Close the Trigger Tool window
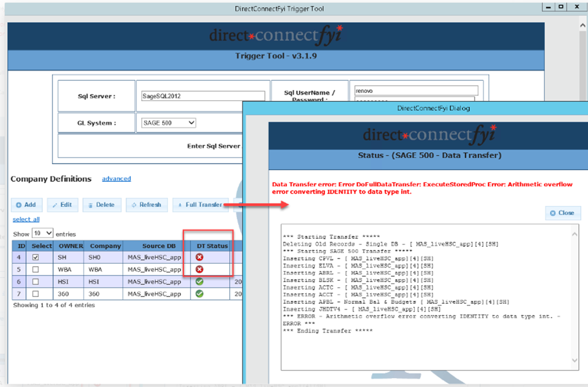The image size is (588, 387). pyautogui.click(x=577, y=7)
